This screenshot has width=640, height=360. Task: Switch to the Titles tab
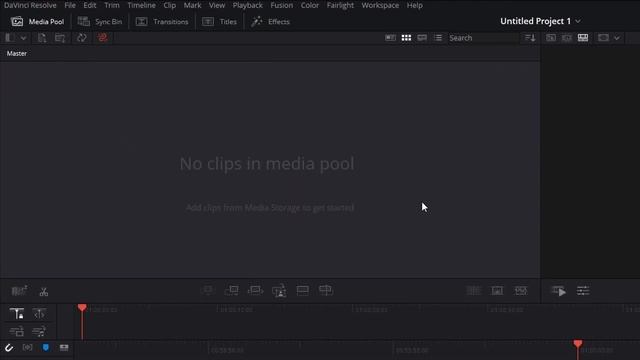[220, 22]
